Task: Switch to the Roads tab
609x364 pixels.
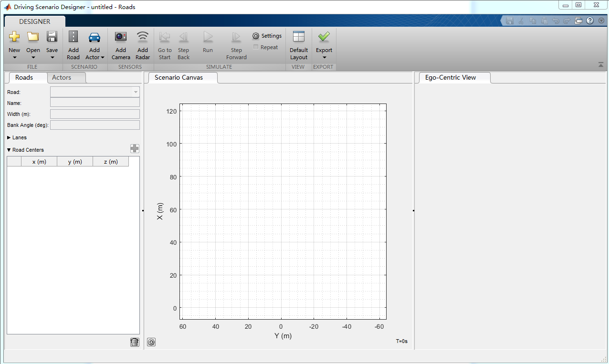Action: pos(24,77)
